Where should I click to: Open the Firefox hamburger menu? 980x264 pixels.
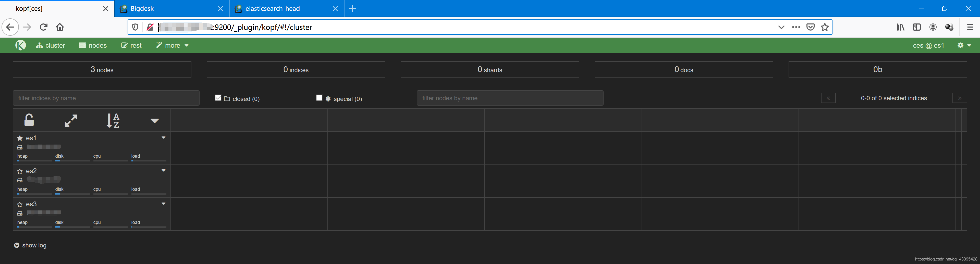coord(970,27)
